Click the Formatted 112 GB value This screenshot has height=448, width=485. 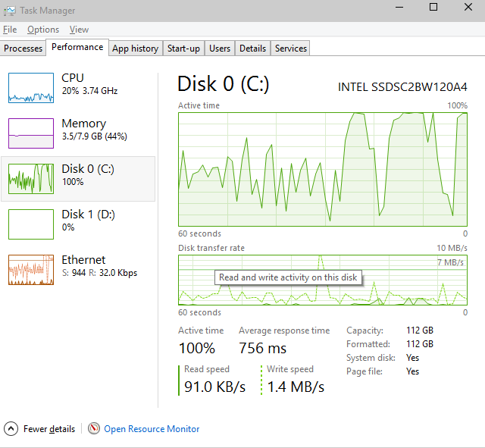click(x=420, y=344)
